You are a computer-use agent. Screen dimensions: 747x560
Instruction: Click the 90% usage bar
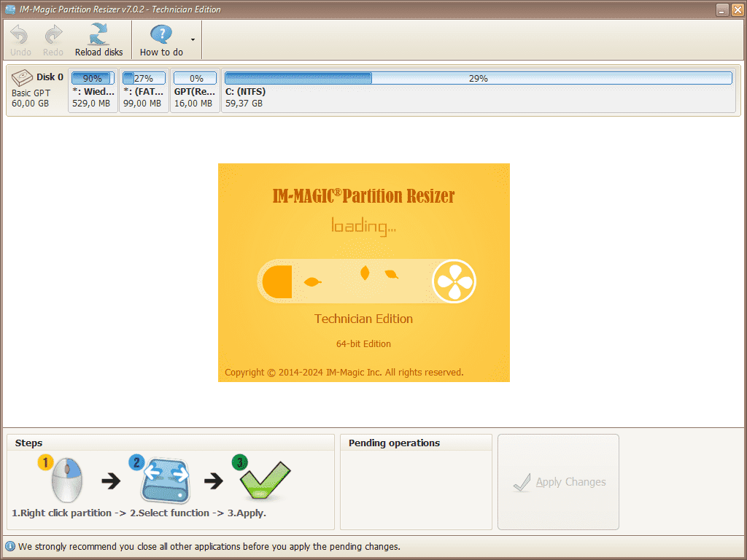[93, 78]
